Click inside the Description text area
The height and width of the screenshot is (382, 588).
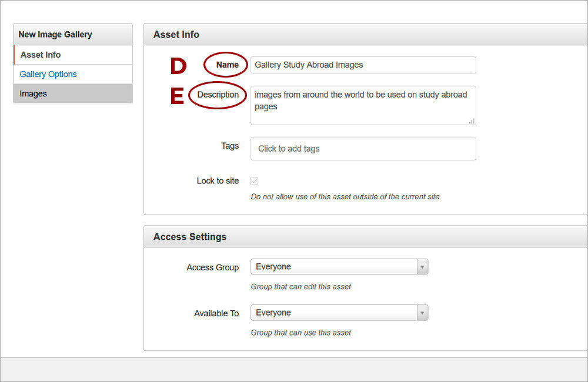[x=363, y=106]
